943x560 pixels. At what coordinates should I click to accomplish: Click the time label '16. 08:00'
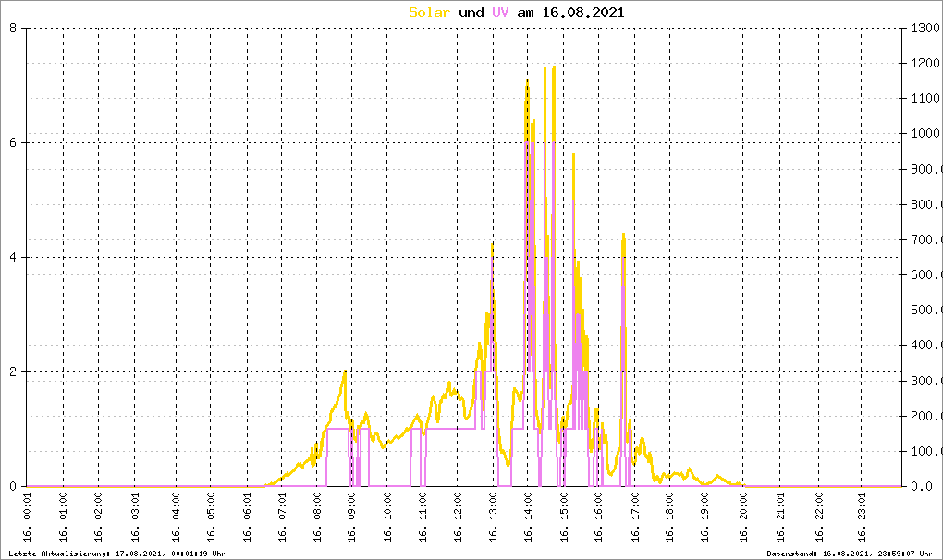(317, 517)
